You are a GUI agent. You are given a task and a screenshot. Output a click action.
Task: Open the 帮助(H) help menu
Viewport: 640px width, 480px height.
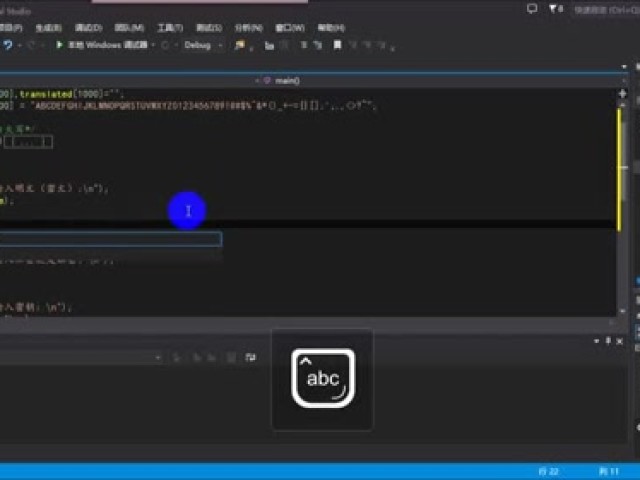coord(331,28)
